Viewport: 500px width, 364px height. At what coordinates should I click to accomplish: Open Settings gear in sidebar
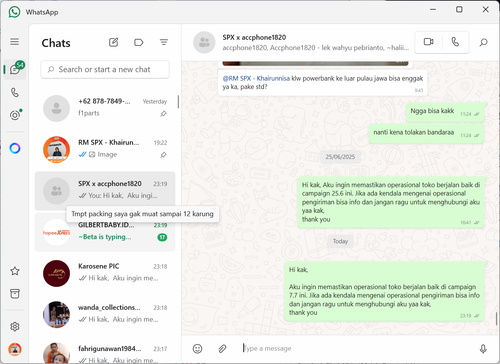pos(15,326)
